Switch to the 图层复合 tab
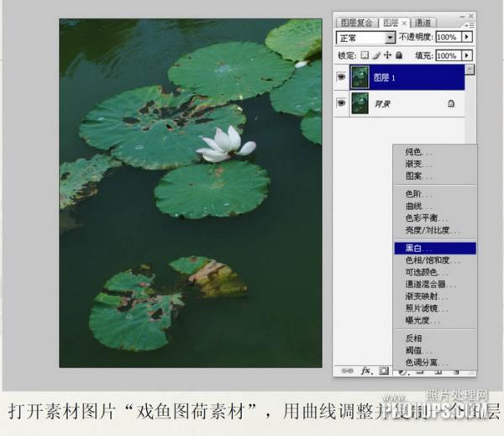Image resolution: width=504 pixels, height=436 pixels. (x=354, y=23)
